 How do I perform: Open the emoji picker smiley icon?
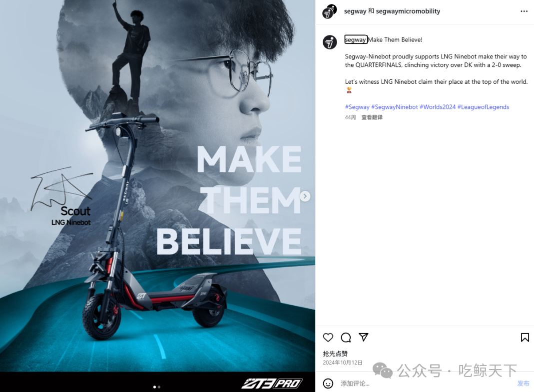pos(328,384)
